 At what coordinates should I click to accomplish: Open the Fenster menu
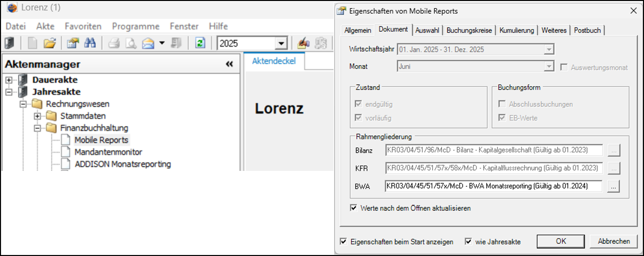tap(184, 26)
